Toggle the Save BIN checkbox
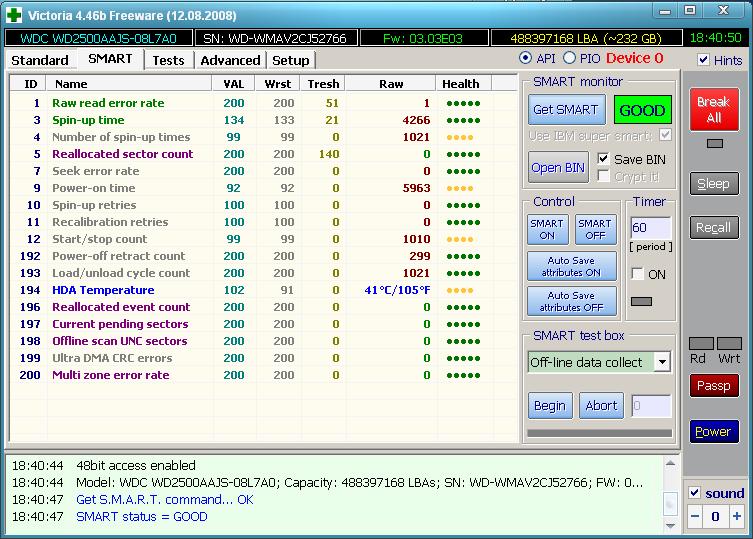The width and height of the screenshot is (753, 539). (x=603, y=159)
